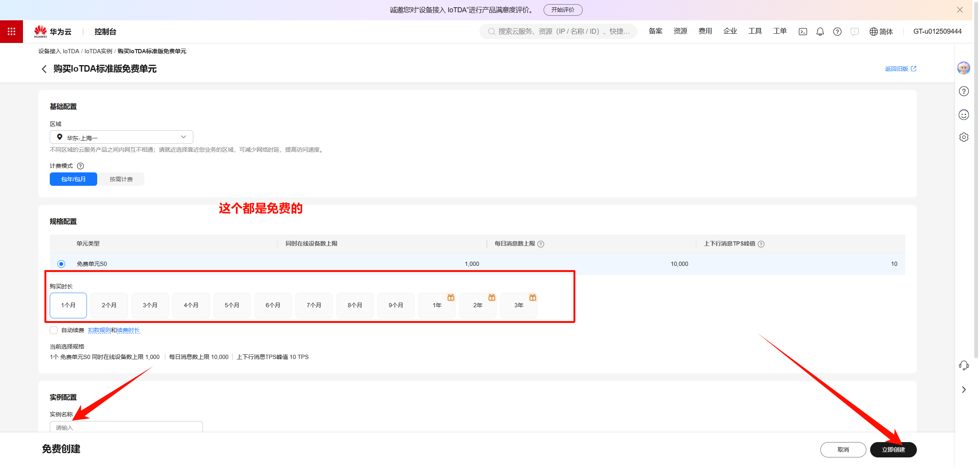980x467 pixels.
Task: Click the billing mode help icon
Action: coord(80,166)
